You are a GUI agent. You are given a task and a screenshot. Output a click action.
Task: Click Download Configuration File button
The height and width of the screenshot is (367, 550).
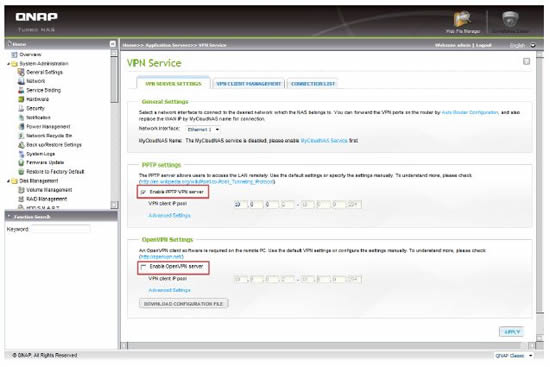click(183, 303)
